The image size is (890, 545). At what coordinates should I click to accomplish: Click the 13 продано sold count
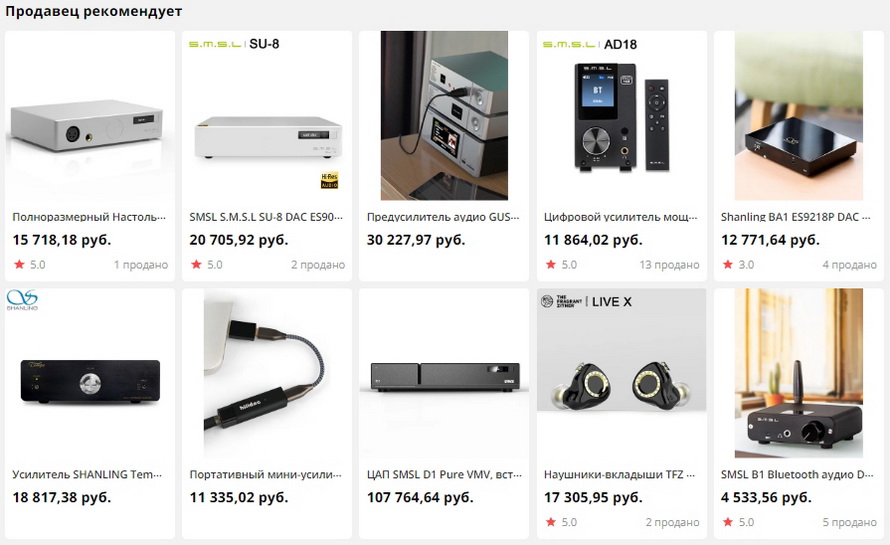(669, 265)
